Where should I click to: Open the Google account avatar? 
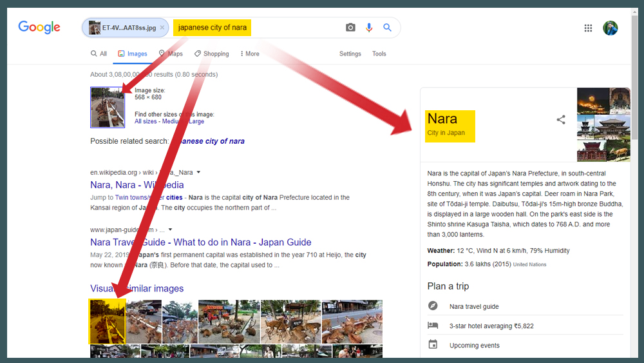(x=611, y=28)
